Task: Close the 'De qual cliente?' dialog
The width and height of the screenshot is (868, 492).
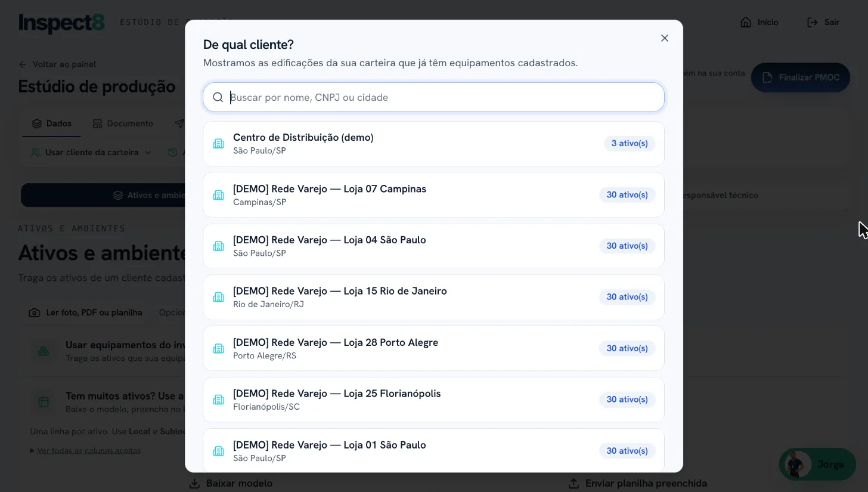Action: [x=665, y=38]
